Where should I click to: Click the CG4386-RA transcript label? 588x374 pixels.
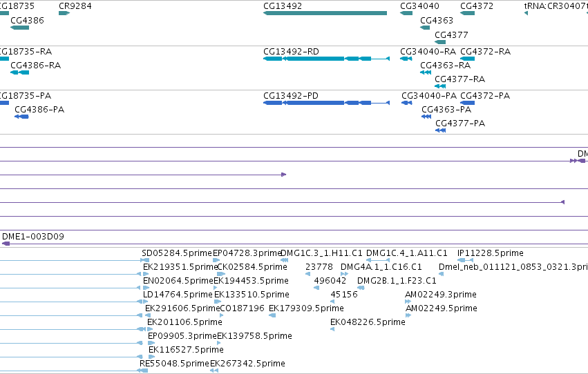coord(36,65)
